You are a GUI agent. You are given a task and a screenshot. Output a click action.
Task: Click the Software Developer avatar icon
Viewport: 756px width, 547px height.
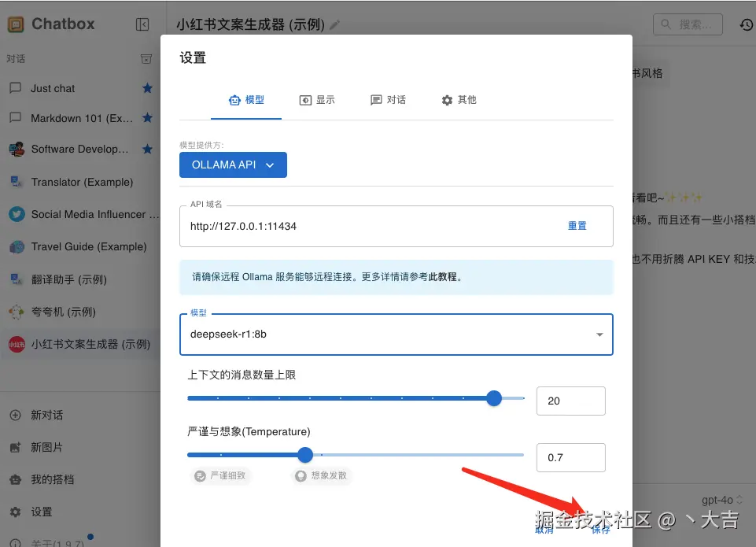pyautogui.click(x=17, y=149)
